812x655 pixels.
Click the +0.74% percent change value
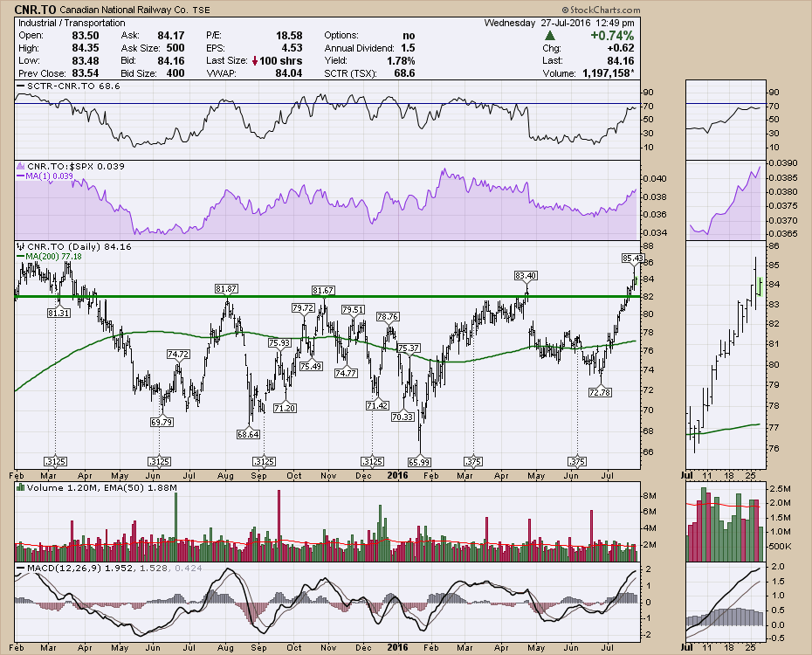pyautogui.click(x=612, y=35)
